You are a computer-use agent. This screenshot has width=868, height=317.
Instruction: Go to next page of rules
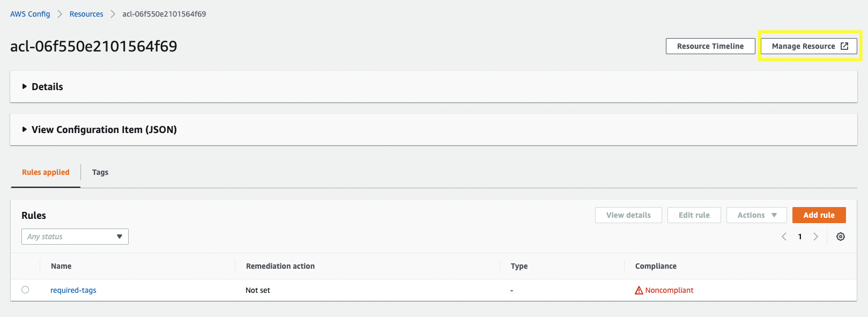[x=815, y=237]
